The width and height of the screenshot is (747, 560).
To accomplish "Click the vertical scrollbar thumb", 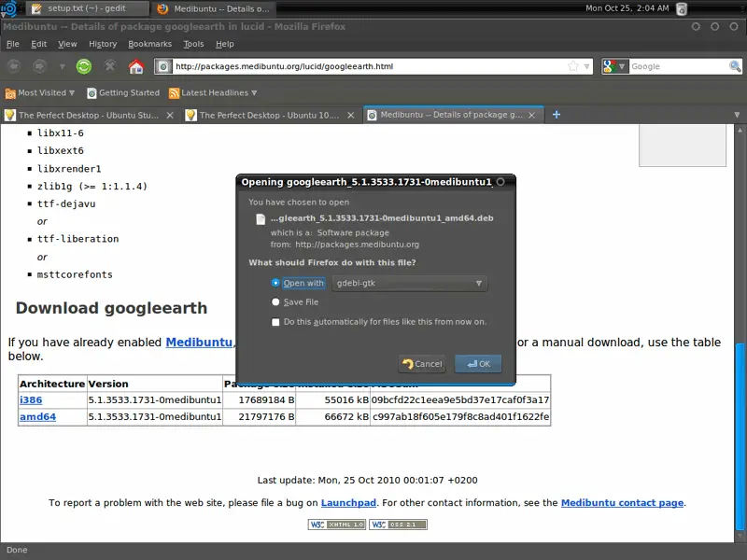I will click(x=740, y=436).
